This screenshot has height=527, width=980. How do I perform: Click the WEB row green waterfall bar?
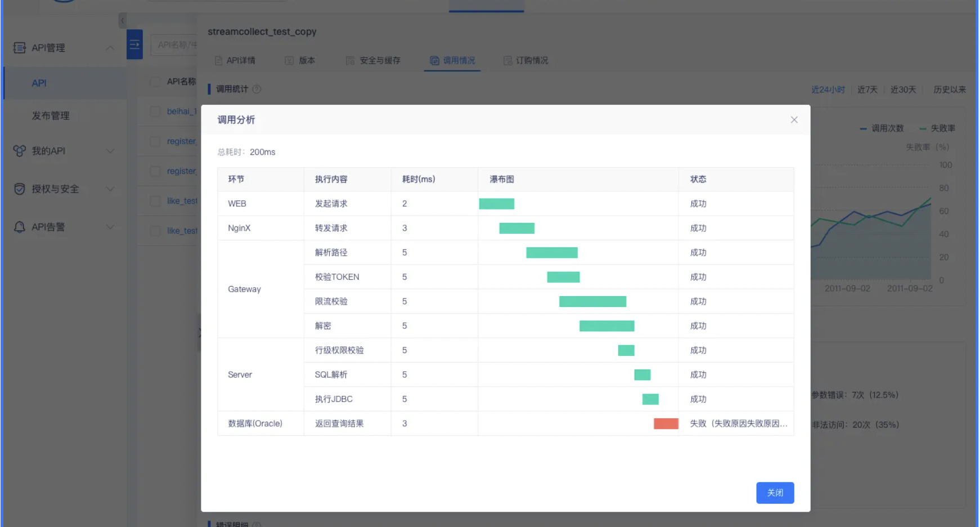pyautogui.click(x=497, y=204)
